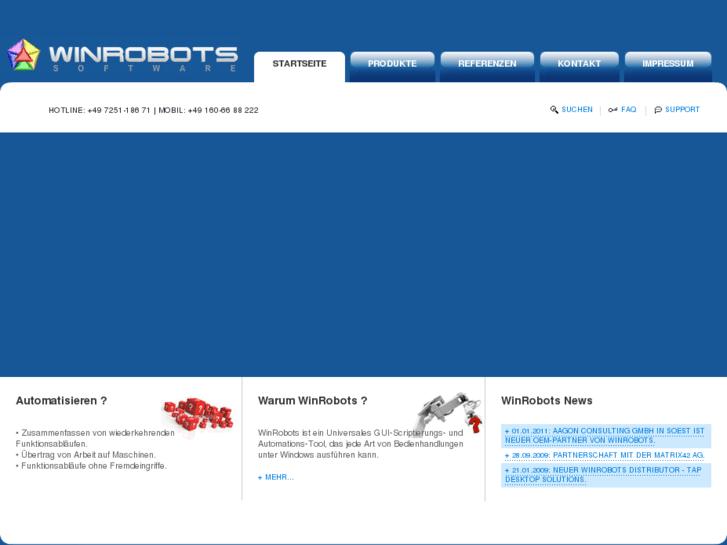Follow the Mehr... link
This screenshot has width=727, height=545.
tap(276, 477)
